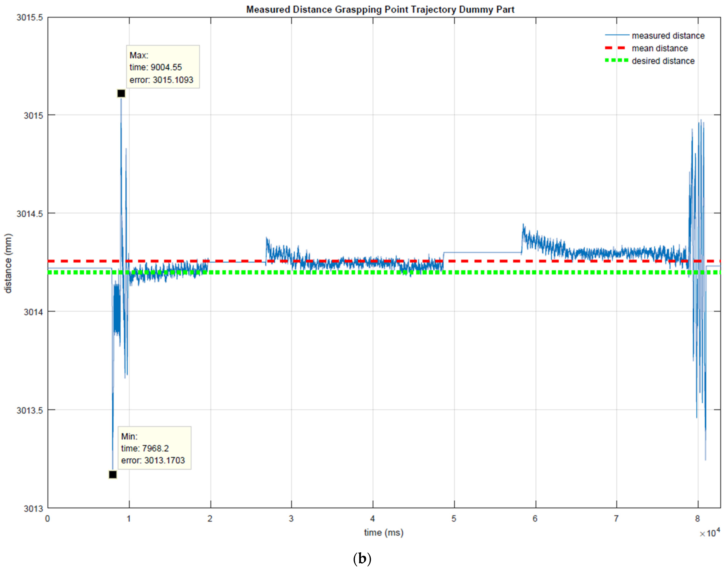Click the 'mean distance' legend text

[x=660, y=48]
